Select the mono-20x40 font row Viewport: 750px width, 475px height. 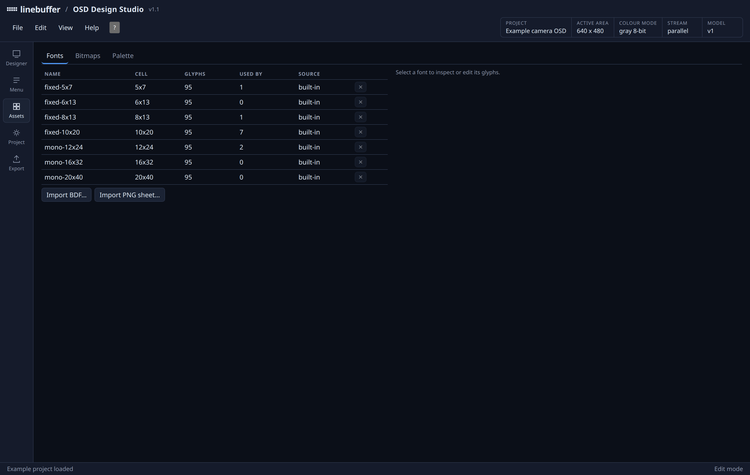tap(214, 177)
